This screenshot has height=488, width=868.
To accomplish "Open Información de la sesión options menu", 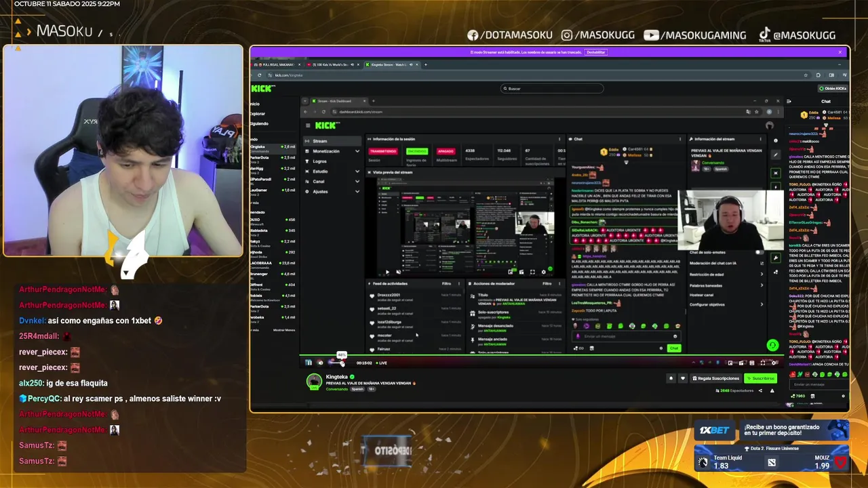I will [x=559, y=139].
